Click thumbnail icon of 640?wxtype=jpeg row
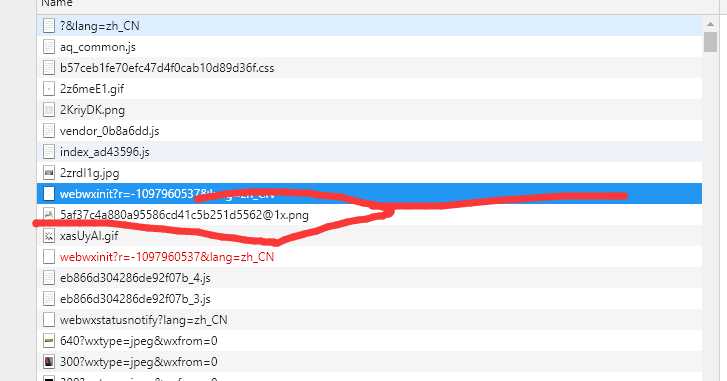Image resolution: width=727 pixels, height=381 pixels. [49, 341]
